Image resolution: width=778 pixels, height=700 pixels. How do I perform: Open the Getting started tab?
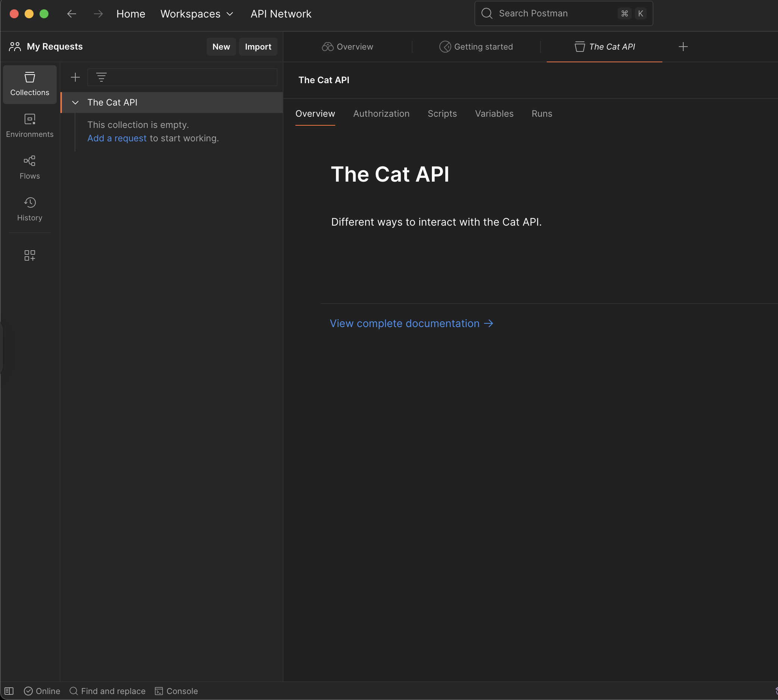[x=476, y=47]
